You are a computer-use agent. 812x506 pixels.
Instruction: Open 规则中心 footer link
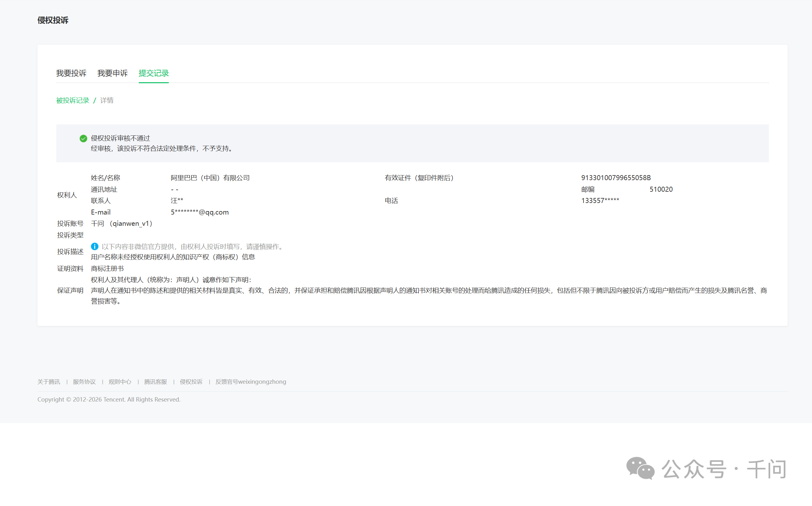coord(120,382)
